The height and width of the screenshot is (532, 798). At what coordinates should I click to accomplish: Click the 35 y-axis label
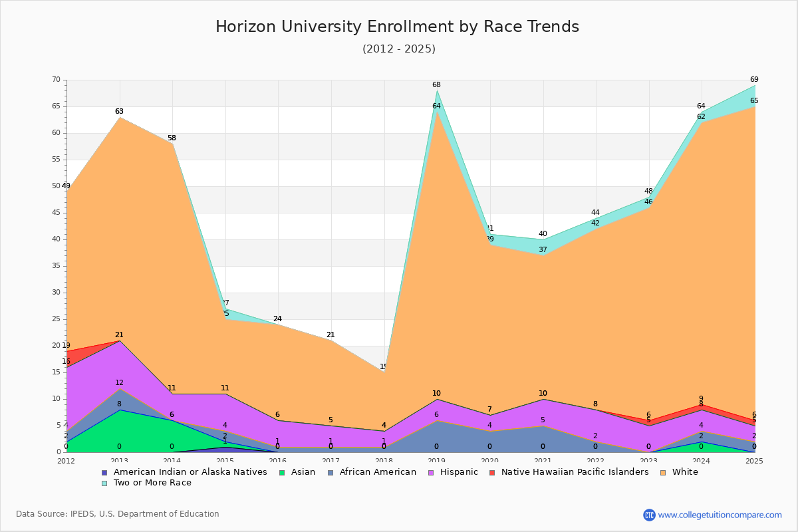[x=56, y=266]
